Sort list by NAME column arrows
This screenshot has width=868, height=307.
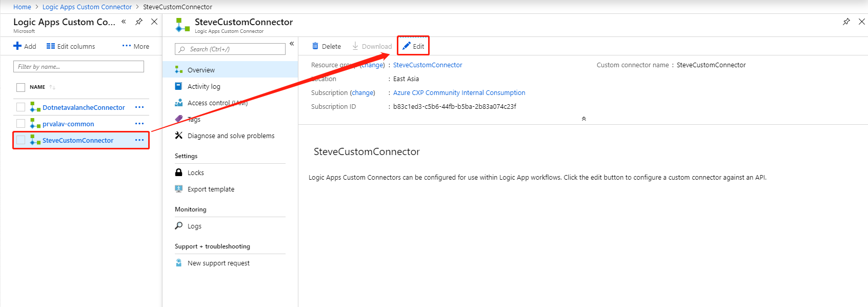tap(52, 87)
